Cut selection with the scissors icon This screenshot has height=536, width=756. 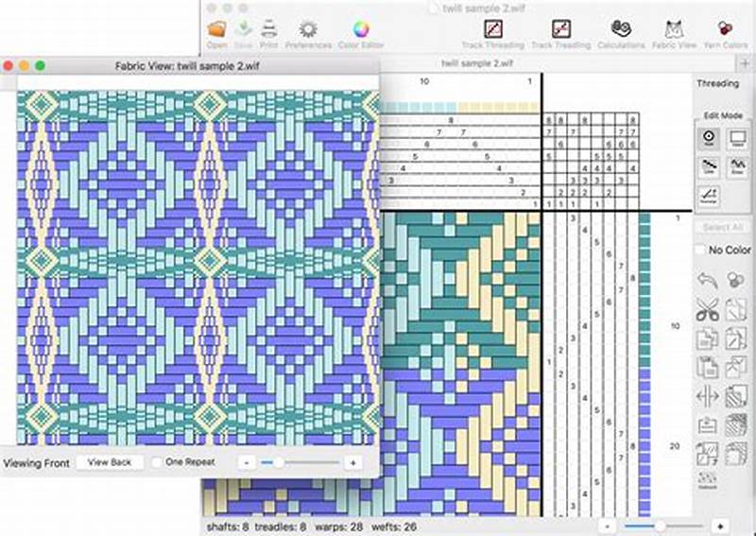(x=707, y=309)
